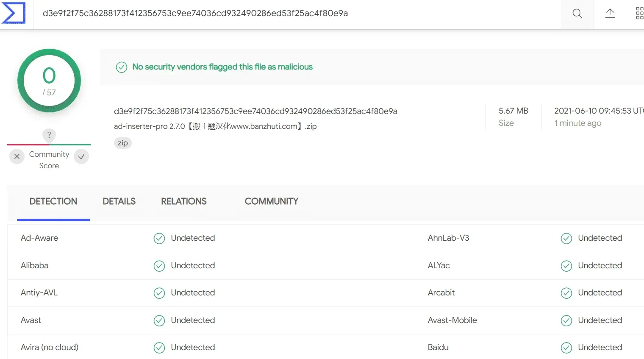
Task: Click the Avast undetected check icon
Action: [x=159, y=321]
